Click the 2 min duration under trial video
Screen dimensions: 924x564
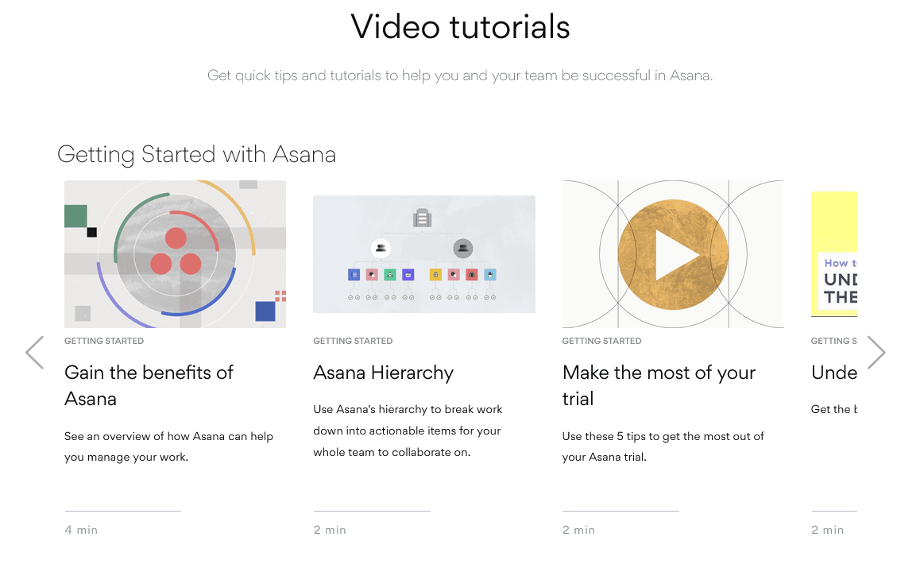click(578, 529)
